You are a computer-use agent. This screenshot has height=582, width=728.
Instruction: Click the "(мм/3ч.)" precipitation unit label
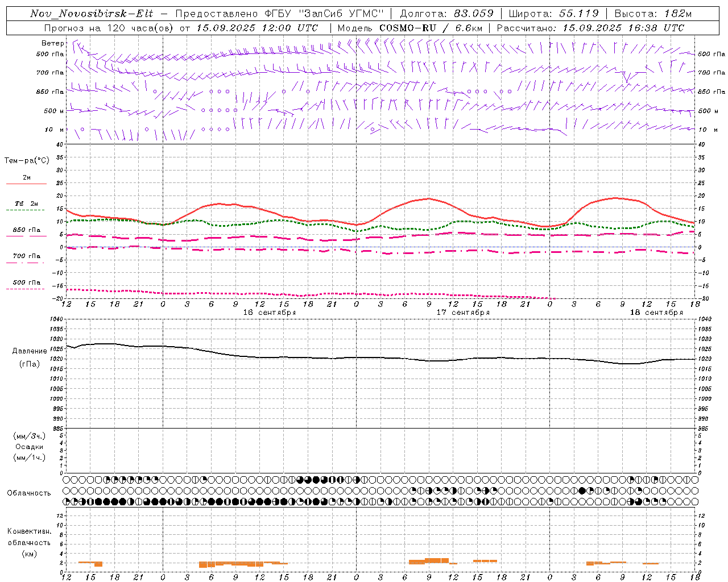(x=30, y=436)
